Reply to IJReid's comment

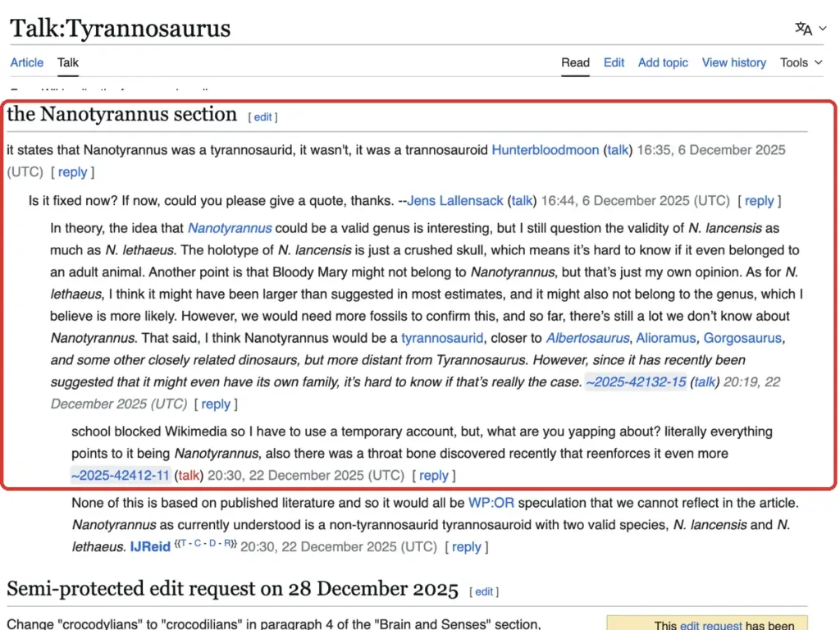[467, 547]
